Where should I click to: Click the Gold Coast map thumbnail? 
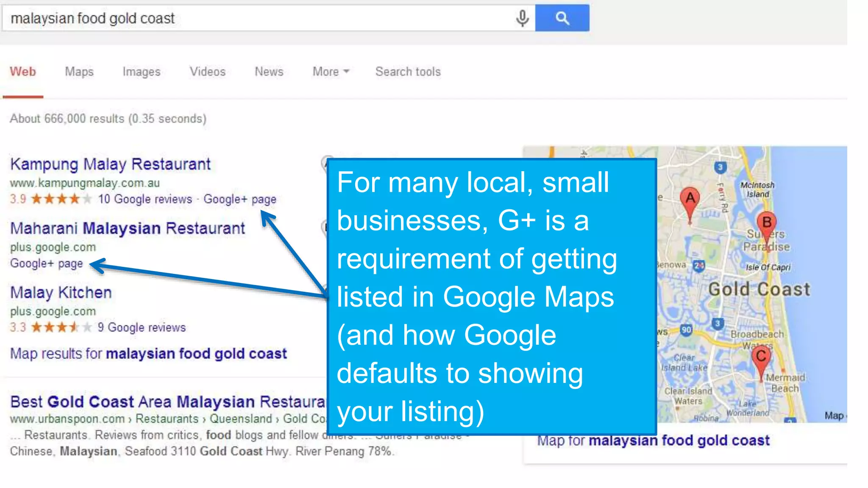tap(752, 284)
